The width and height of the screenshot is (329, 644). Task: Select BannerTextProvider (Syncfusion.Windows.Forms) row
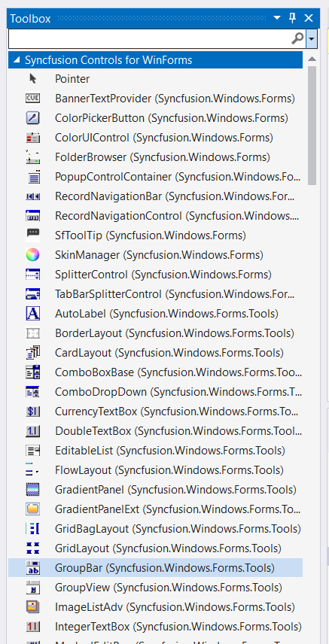(155, 99)
